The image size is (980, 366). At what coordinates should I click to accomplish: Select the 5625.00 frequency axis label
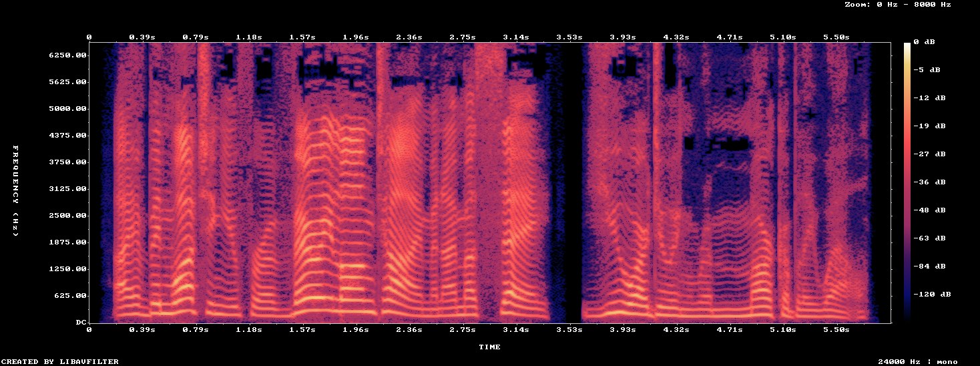click(67, 82)
